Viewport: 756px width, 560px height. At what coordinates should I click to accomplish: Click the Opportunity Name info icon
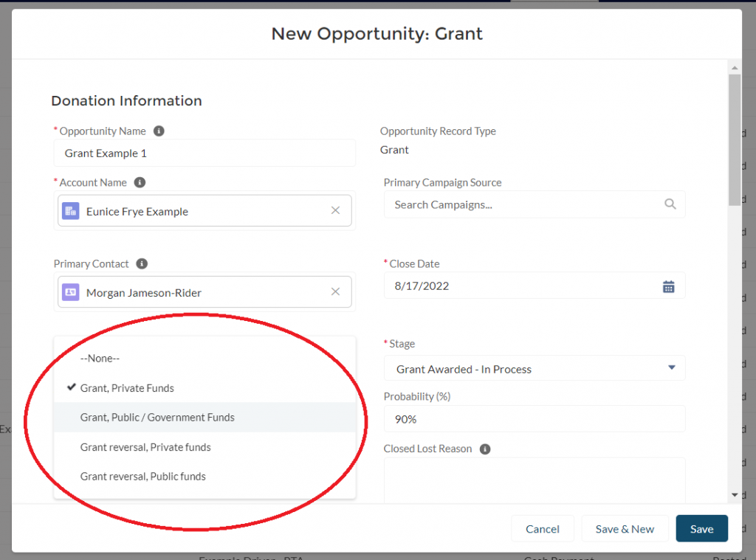click(159, 131)
